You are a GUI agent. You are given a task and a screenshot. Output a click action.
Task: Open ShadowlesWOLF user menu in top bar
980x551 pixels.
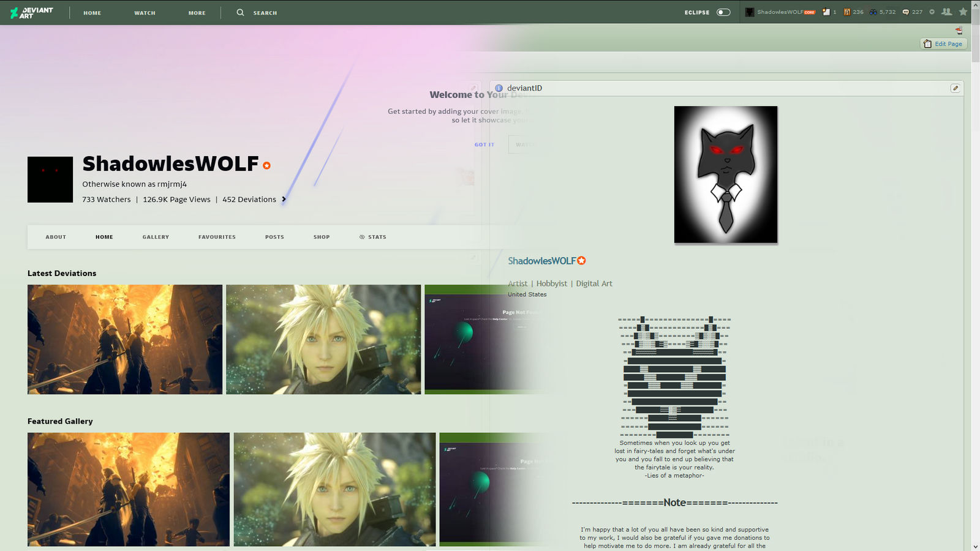780,12
